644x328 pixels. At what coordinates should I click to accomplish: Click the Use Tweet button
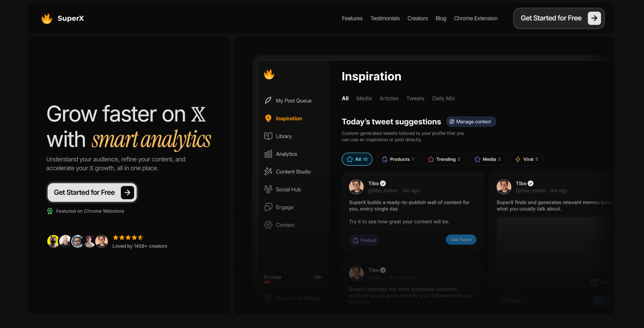click(461, 240)
